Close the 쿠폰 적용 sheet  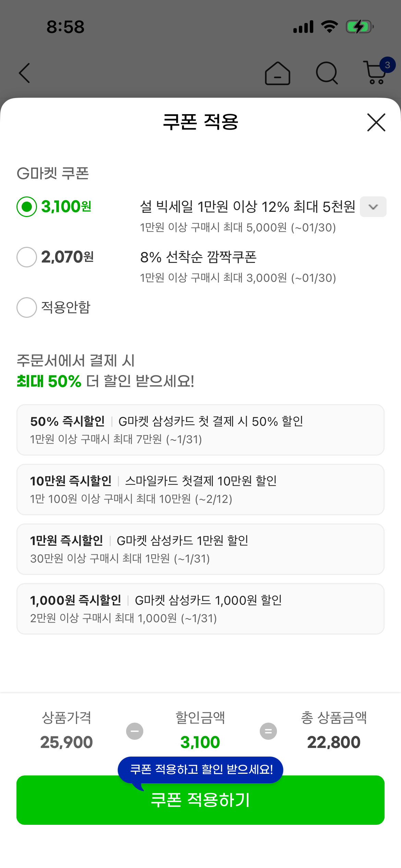376,122
